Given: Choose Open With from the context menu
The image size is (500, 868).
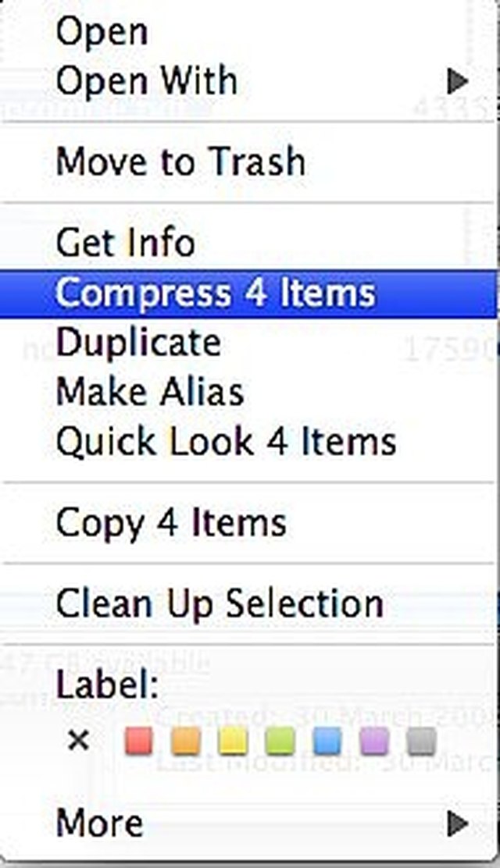Looking at the screenshot, I should [x=248, y=81].
